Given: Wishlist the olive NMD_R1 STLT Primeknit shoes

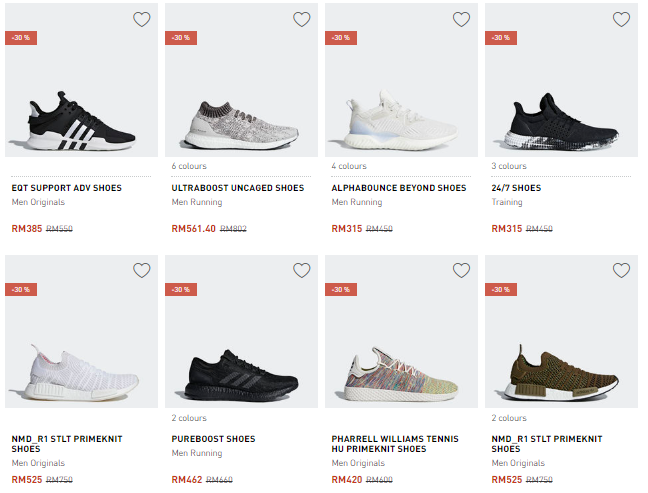Looking at the screenshot, I should tap(621, 270).
